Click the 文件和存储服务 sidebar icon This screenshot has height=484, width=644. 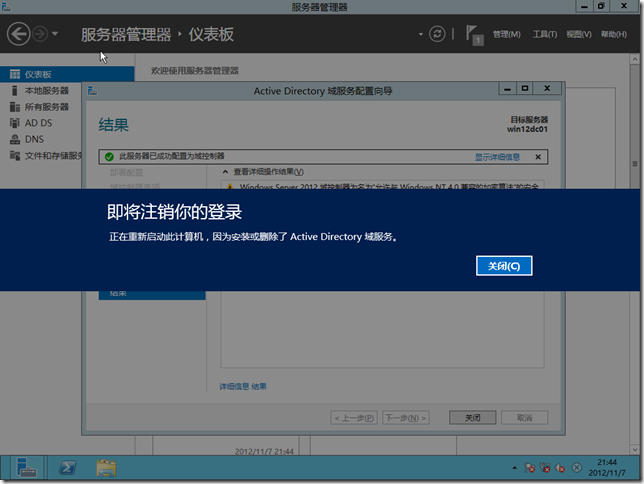coord(15,155)
